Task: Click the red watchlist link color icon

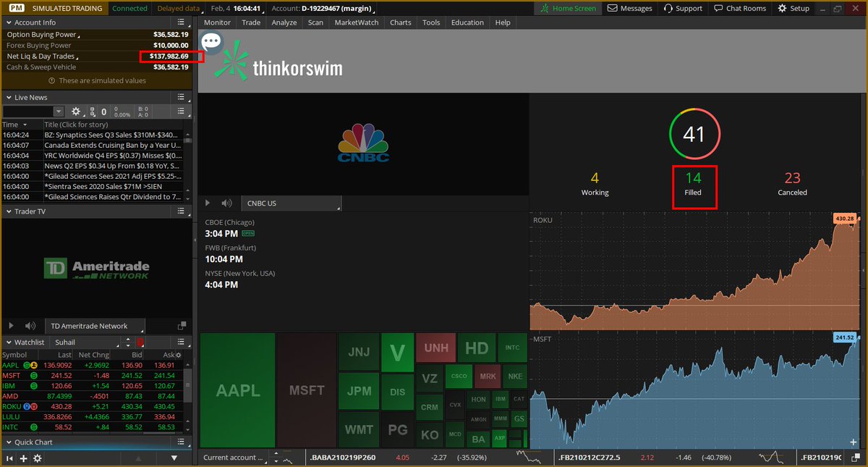Action: (x=140, y=342)
